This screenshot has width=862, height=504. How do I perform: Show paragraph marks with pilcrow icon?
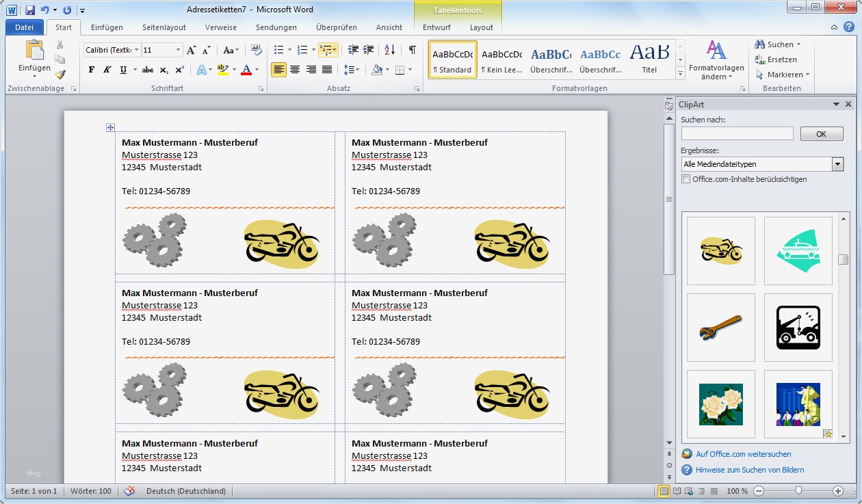coord(412,50)
